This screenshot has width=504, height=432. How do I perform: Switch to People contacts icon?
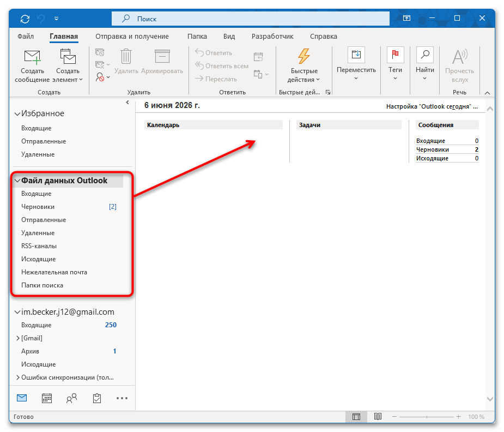(x=72, y=398)
